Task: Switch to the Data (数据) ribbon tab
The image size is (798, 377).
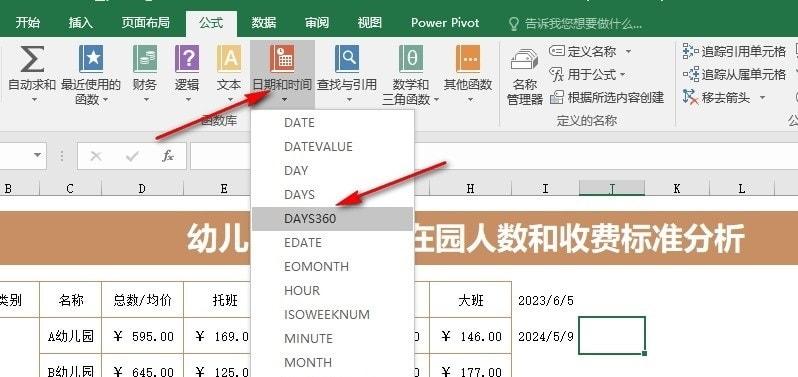Action: [x=264, y=23]
